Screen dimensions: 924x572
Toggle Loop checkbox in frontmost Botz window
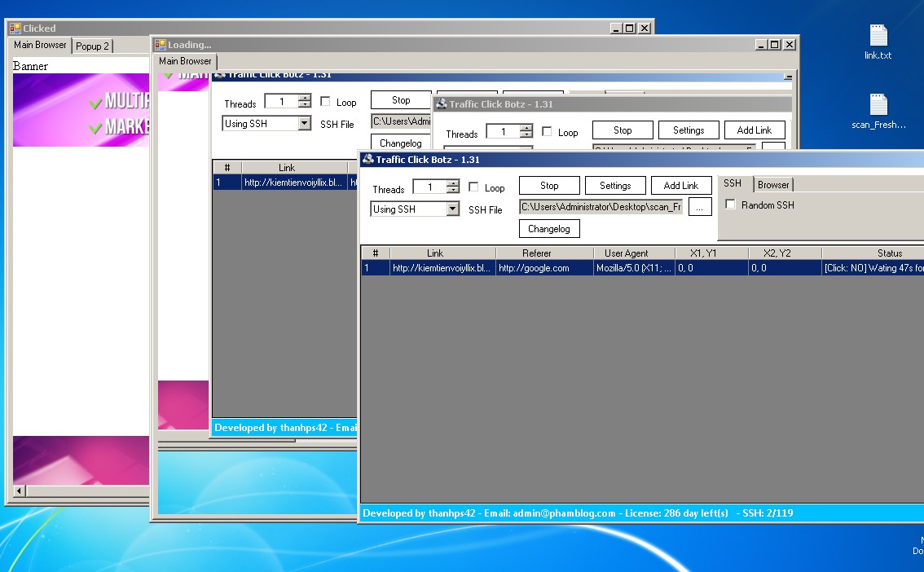coord(474,187)
